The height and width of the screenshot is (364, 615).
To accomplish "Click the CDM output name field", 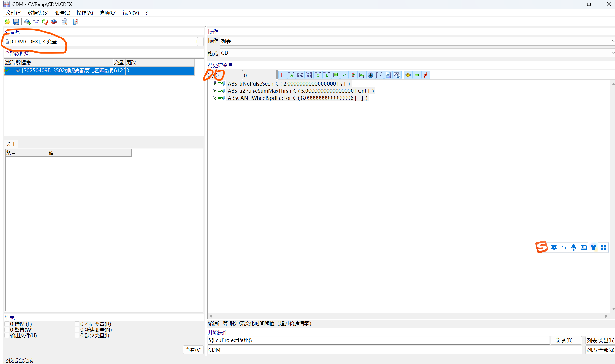I will (x=395, y=350).
